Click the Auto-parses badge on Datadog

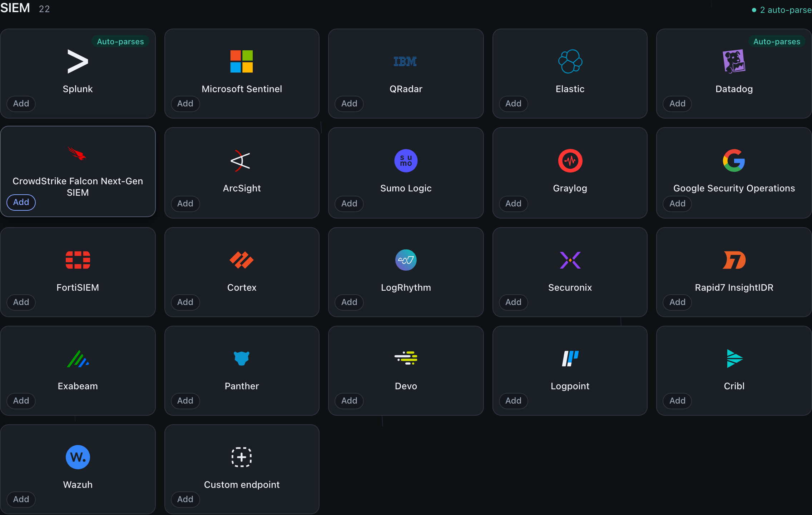tap(777, 41)
